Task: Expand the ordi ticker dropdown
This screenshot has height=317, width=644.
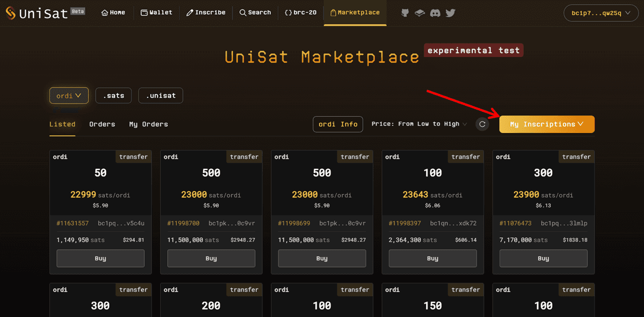Action: [x=69, y=96]
